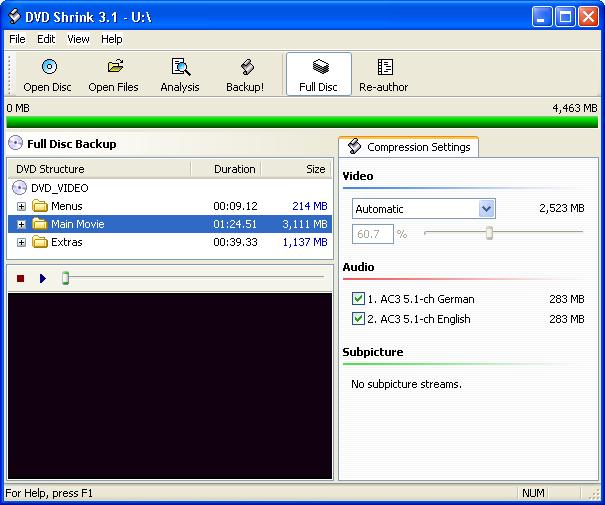
Task: Click the Duration column header
Action: 226,169
